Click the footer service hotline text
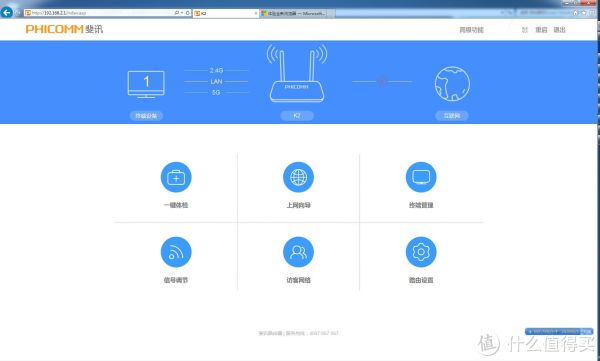The height and width of the screenshot is (361, 600). click(x=298, y=333)
